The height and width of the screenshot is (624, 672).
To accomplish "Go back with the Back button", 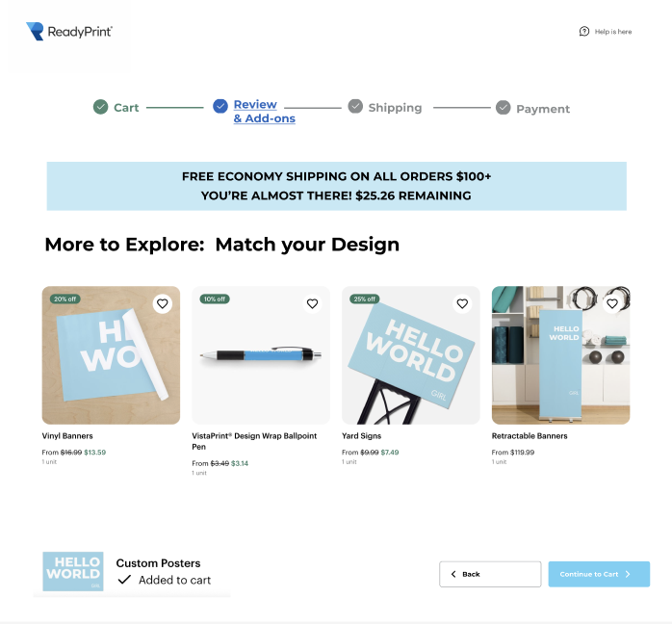I will point(490,574).
